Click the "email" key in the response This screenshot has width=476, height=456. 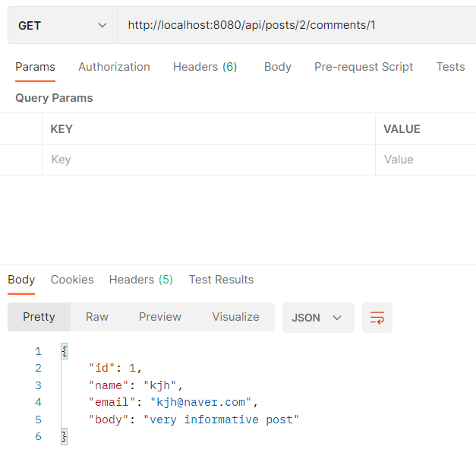click(x=112, y=403)
